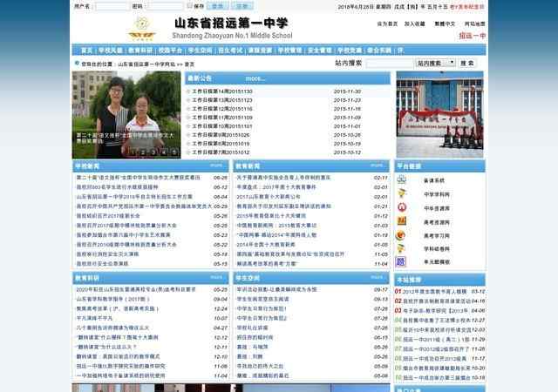Click the 用户名 input field
The width and height of the screenshot is (558, 392).
(112, 6)
